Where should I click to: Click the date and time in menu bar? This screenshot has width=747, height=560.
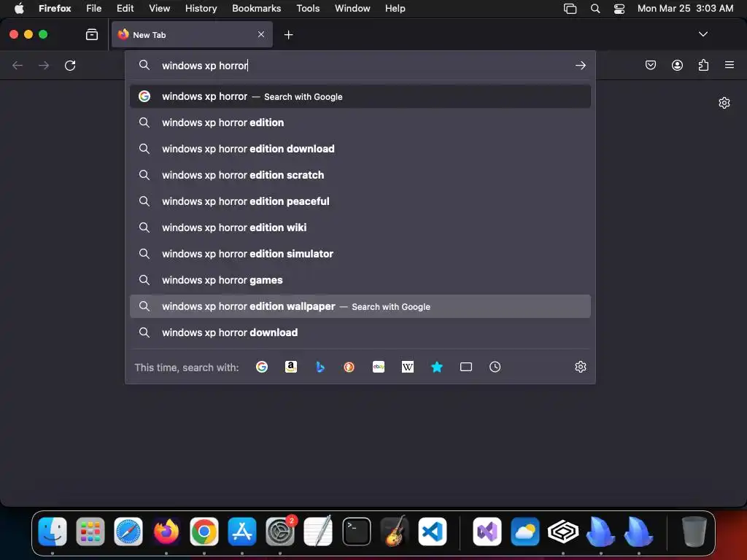click(x=685, y=8)
